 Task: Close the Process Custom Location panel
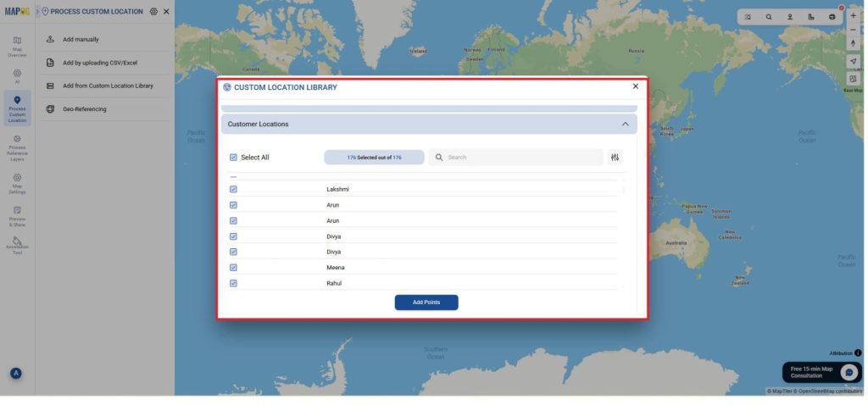pos(166,11)
